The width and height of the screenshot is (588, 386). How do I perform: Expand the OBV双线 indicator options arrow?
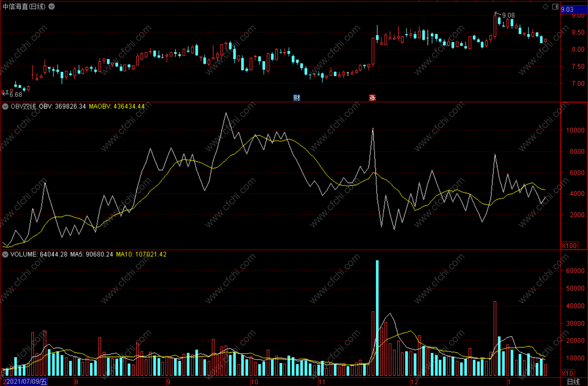click(x=5, y=106)
